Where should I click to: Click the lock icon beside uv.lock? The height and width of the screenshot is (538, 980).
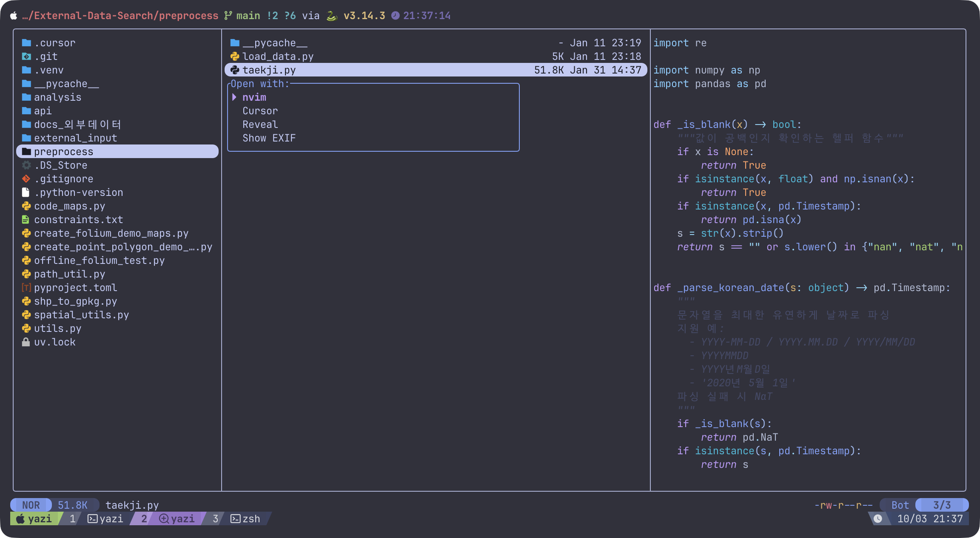tap(26, 342)
